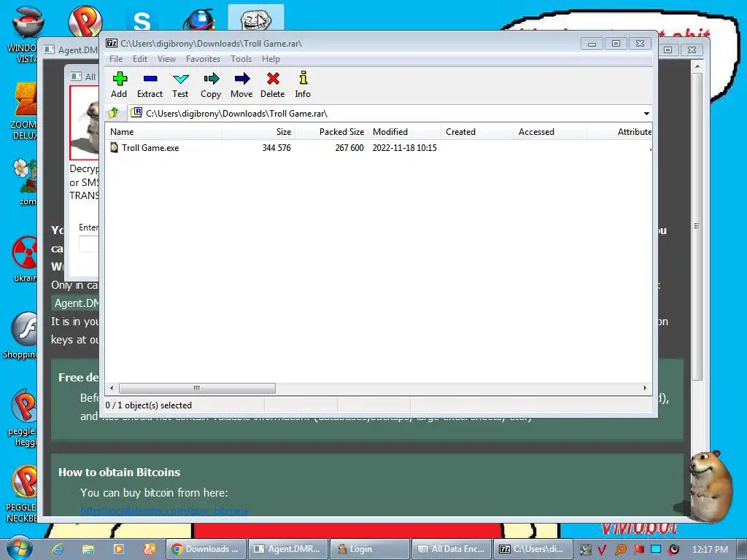
Task: Click the red V tray icon
Action: tap(602, 550)
